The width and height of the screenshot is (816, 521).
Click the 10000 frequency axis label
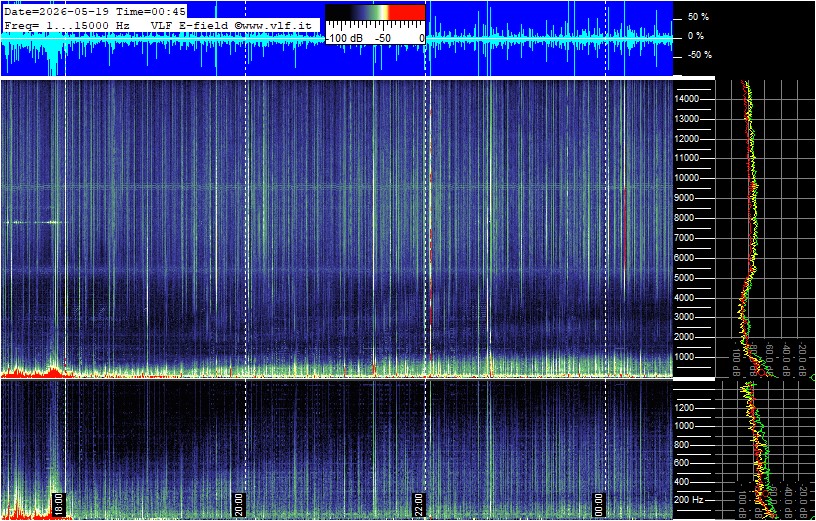(x=686, y=178)
